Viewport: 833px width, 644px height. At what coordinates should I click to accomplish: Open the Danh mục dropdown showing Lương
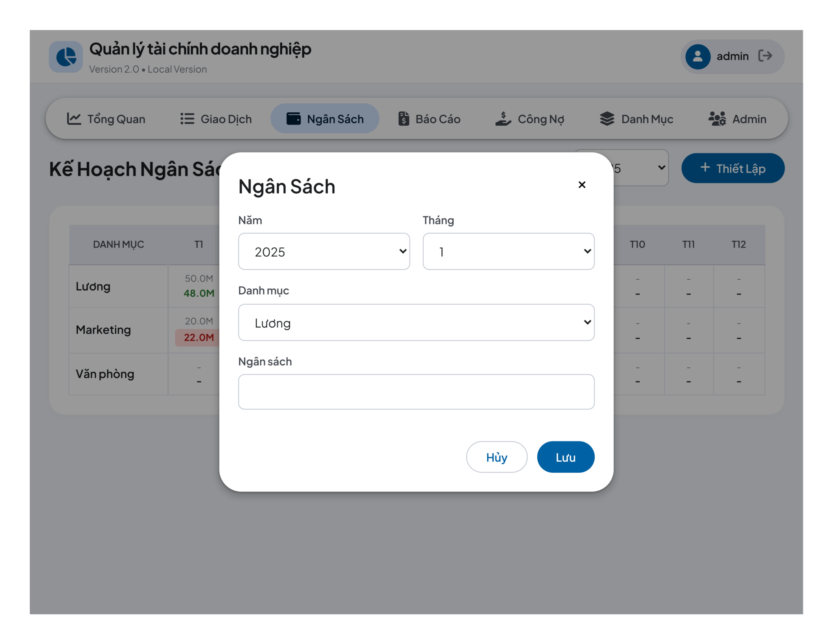tap(416, 322)
